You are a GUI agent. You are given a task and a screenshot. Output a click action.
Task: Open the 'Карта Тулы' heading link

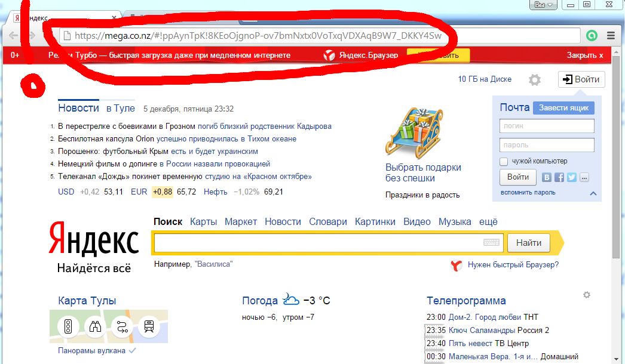click(x=87, y=301)
